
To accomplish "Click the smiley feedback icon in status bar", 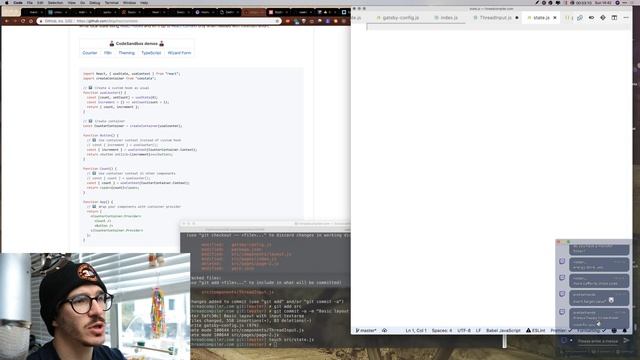I will [x=614, y=330].
